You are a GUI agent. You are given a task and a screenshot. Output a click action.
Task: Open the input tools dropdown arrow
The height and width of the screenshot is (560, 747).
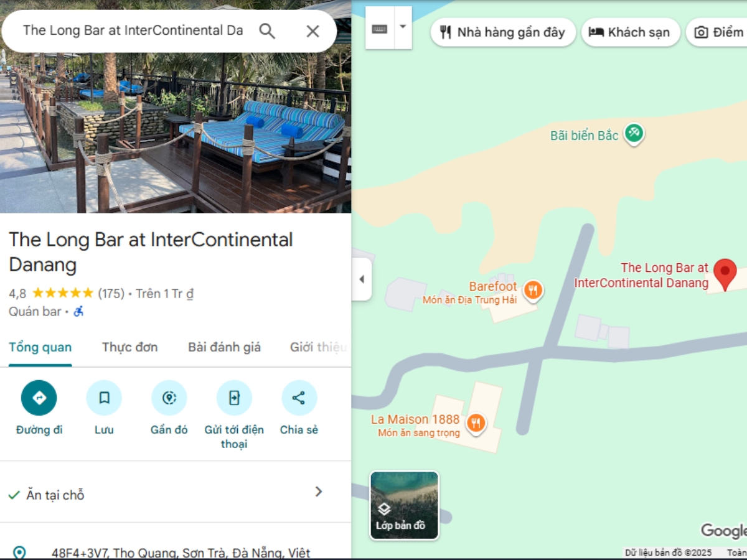point(403,28)
